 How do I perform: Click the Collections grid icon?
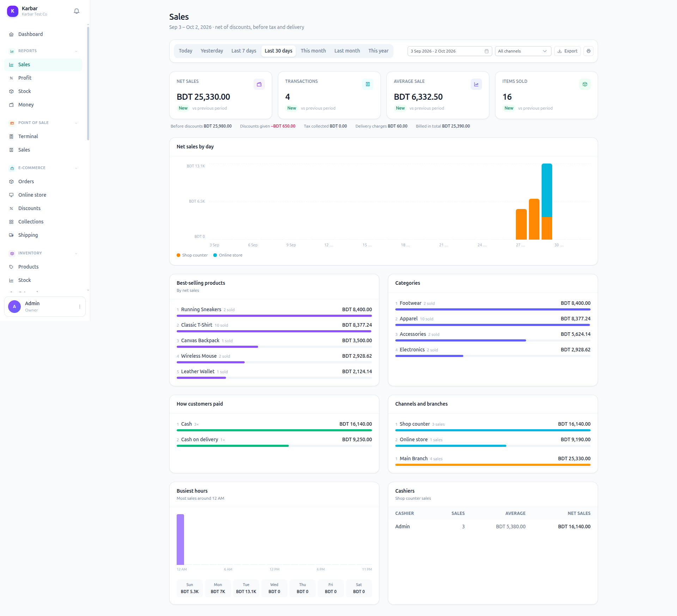11,222
